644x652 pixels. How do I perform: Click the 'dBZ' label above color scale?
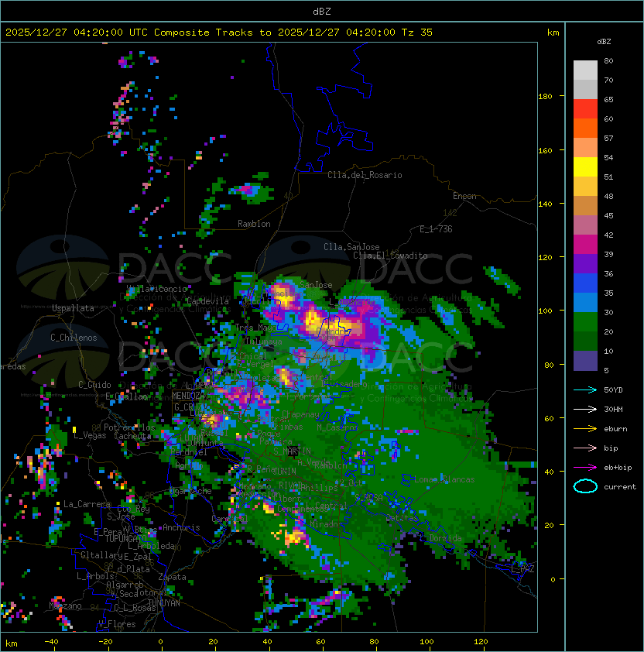point(604,42)
